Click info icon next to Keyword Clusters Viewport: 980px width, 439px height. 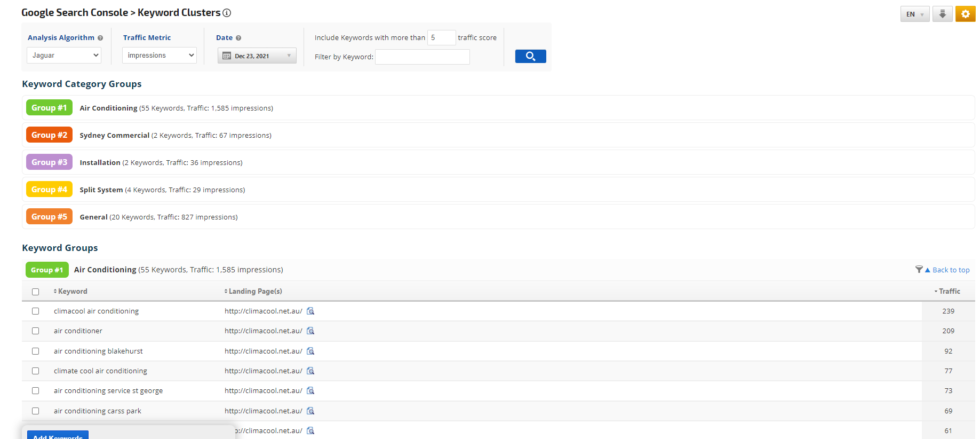tap(227, 13)
